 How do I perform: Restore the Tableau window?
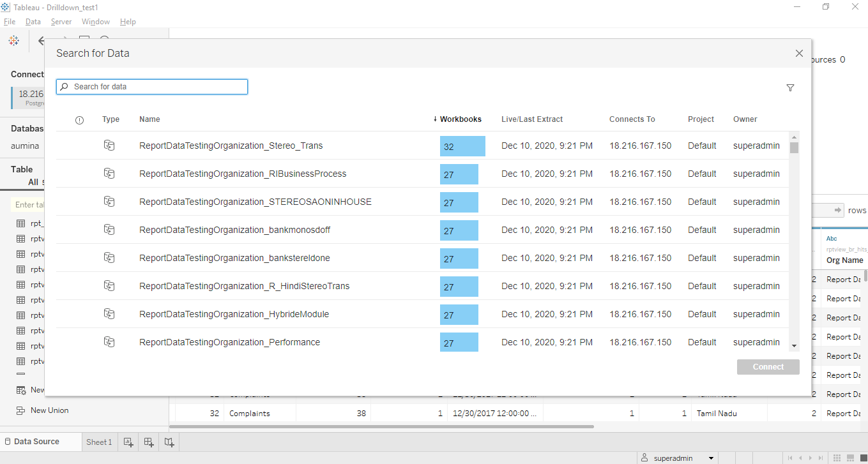coord(826,6)
